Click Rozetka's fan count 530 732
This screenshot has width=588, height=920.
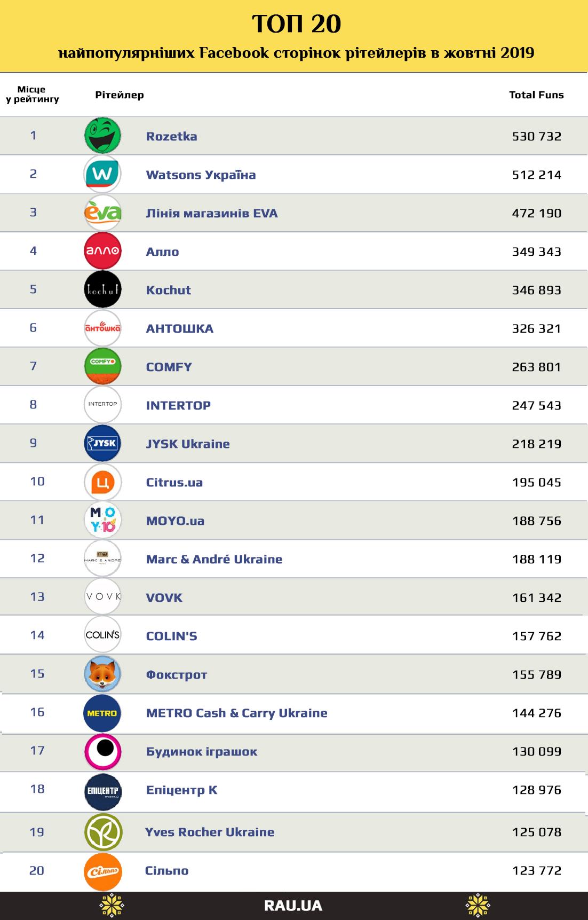point(536,136)
